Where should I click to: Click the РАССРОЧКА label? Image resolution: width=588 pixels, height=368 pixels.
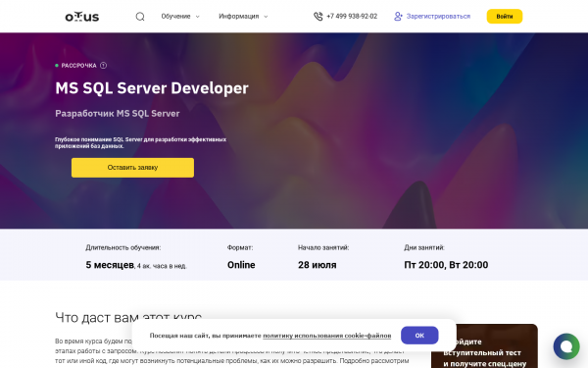pyautogui.click(x=78, y=66)
